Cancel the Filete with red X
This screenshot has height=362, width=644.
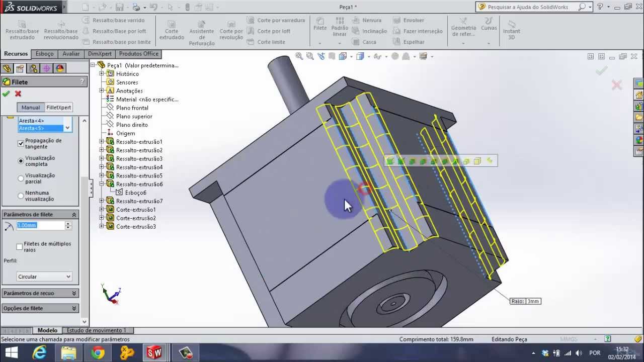tap(18, 94)
